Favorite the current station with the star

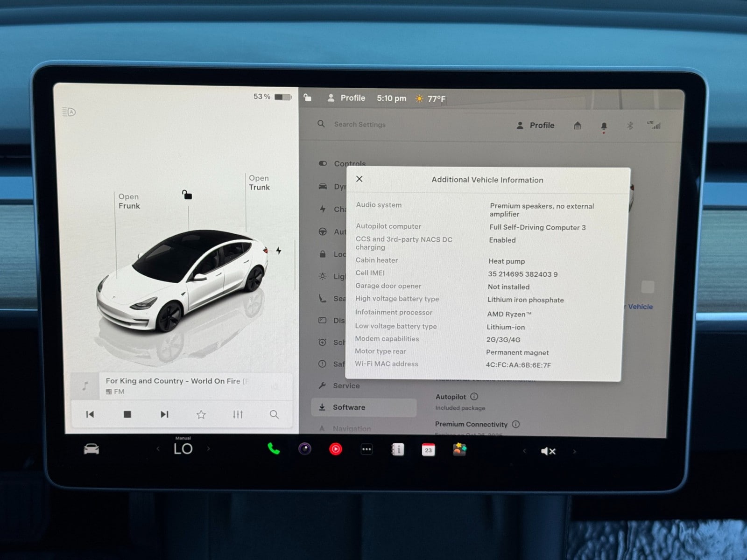201,414
